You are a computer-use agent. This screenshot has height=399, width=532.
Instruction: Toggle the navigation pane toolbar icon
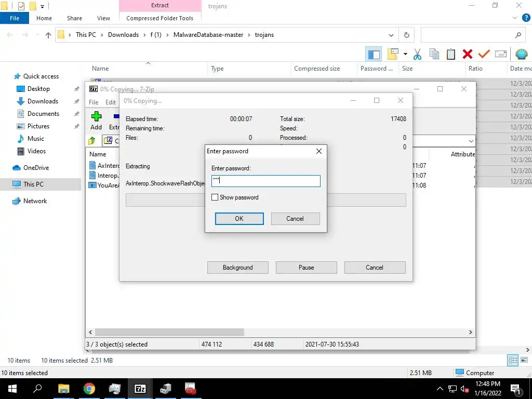(x=374, y=54)
